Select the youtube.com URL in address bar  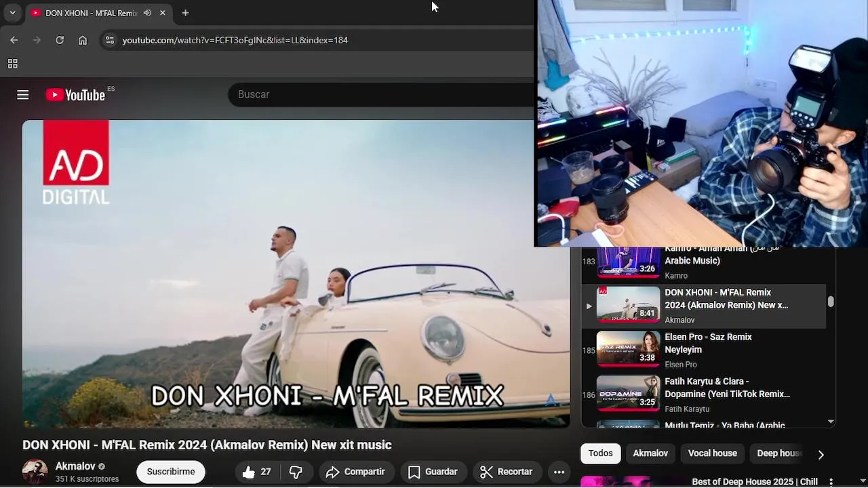click(235, 40)
